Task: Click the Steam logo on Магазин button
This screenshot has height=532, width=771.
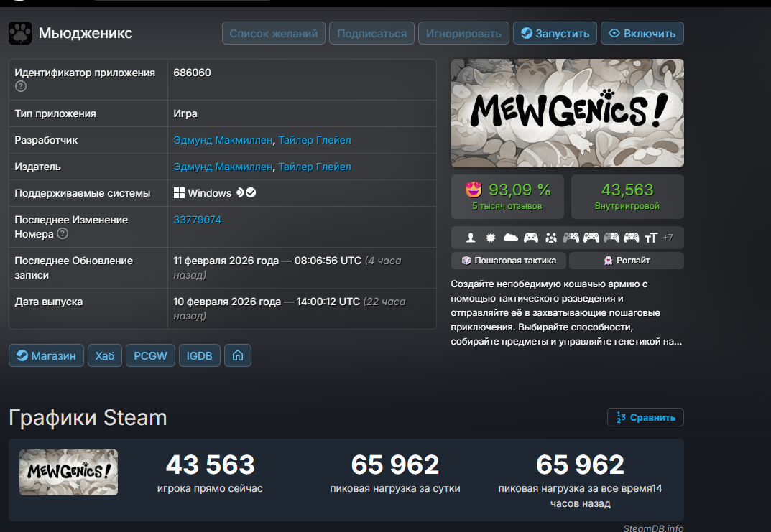Action: [22, 355]
